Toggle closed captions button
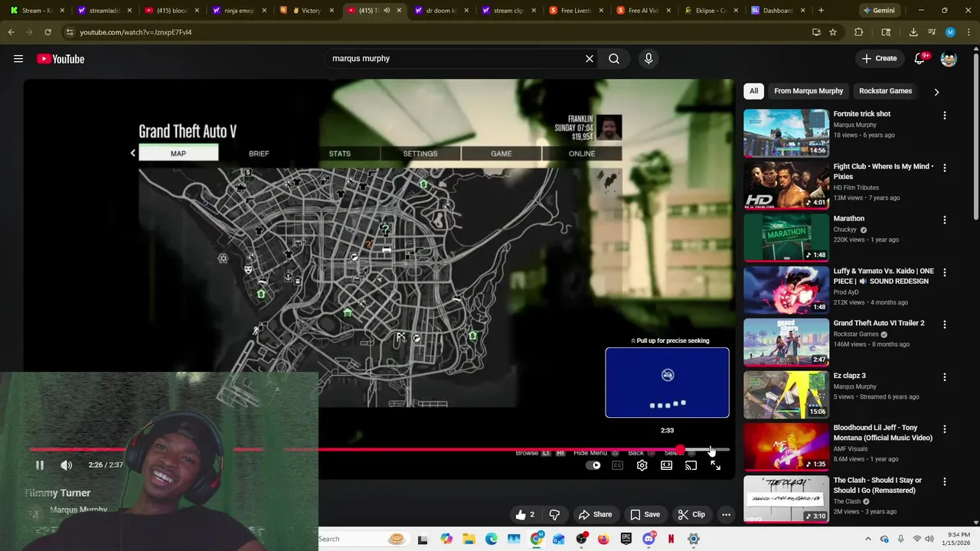 tap(618, 465)
